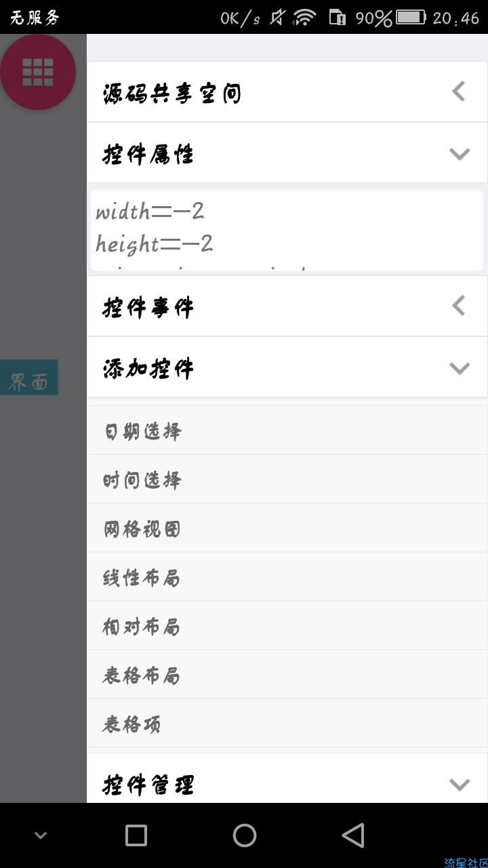Expand the 源码共享空间 section chevron
The width and height of the screenshot is (488, 868).
(x=460, y=92)
